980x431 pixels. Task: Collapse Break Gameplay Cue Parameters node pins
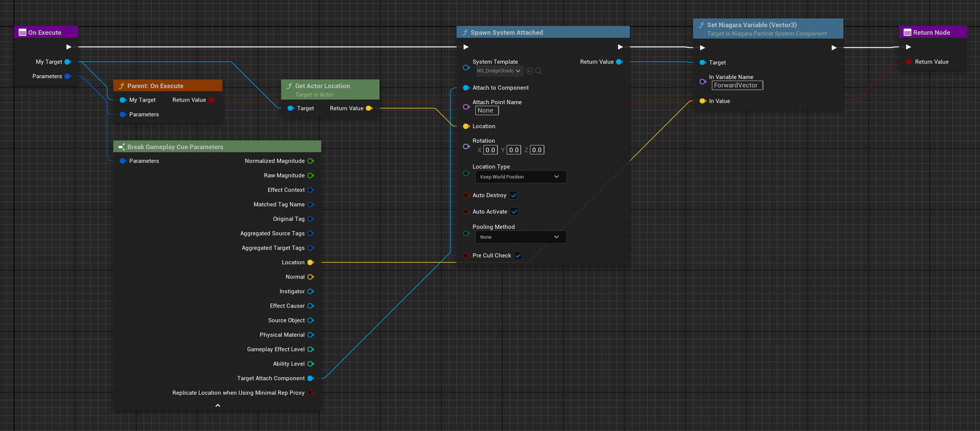pos(218,406)
